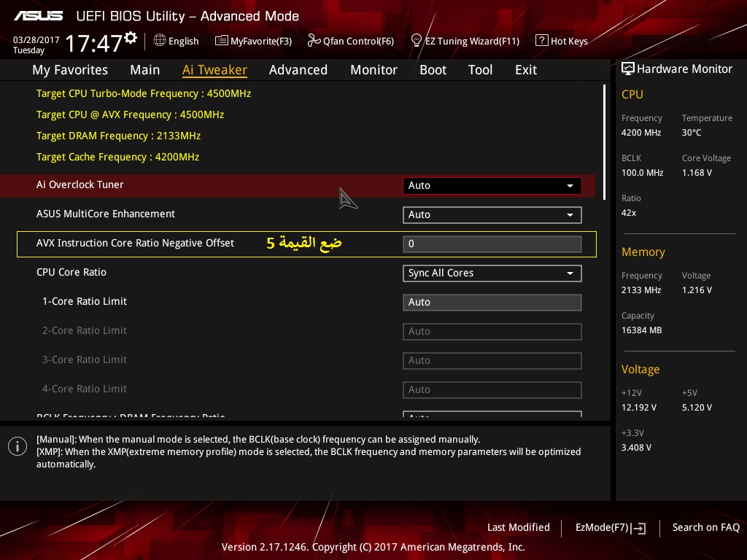Screen dimensions: 747x560
Task: Go to the Advanced tab
Action: tap(298, 70)
